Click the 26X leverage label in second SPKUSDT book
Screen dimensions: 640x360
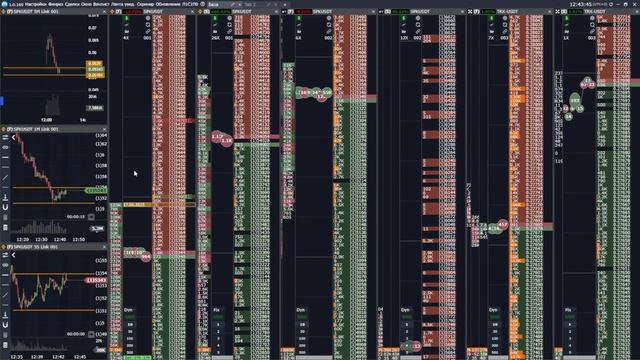click(x=216, y=38)
